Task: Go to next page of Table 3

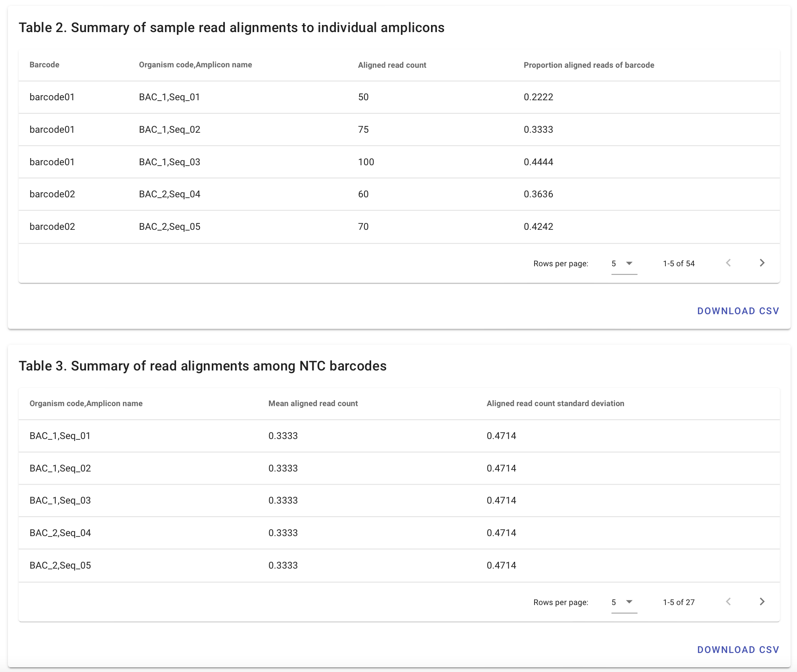Action: click(x=762, y=602)
